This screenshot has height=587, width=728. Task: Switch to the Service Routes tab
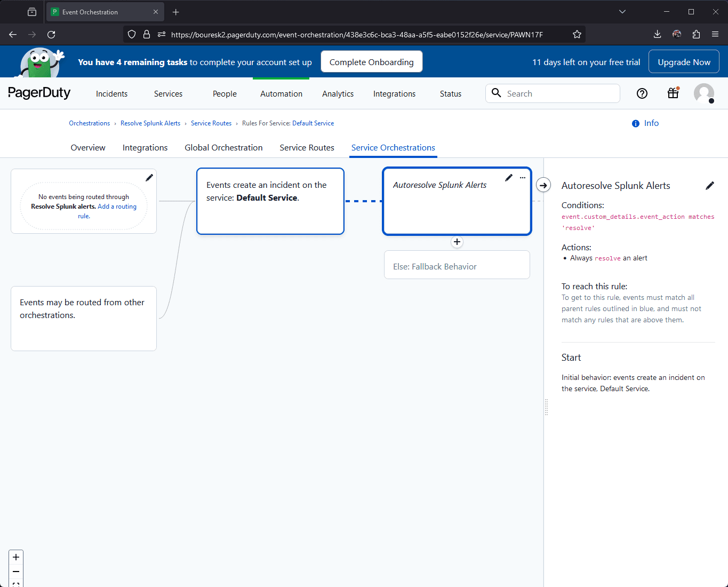tap(307, 148)
